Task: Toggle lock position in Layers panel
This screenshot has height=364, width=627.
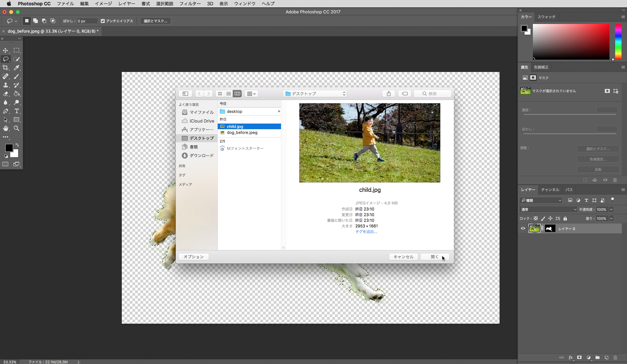Action: (550, 219)
